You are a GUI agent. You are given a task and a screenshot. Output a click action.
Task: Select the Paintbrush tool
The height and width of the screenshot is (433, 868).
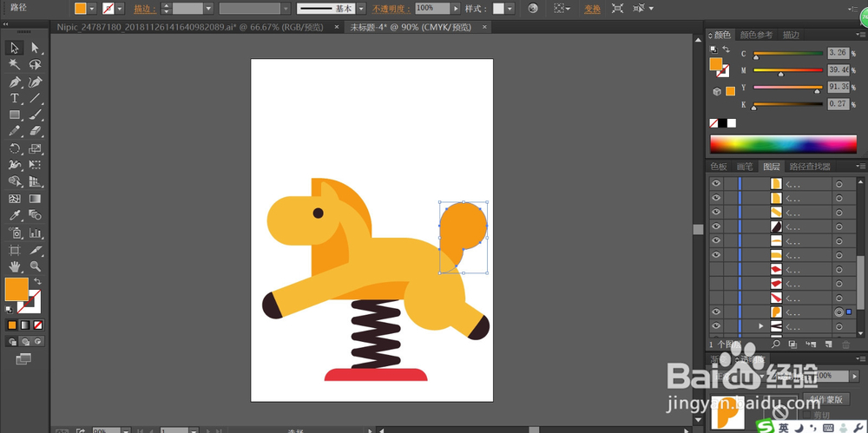35,115
